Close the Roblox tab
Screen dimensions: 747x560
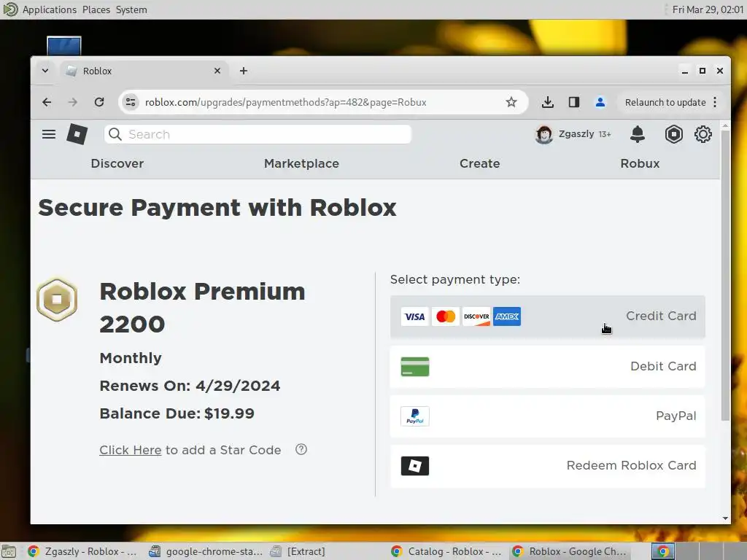pyautogui.click(x=217, y=71)
